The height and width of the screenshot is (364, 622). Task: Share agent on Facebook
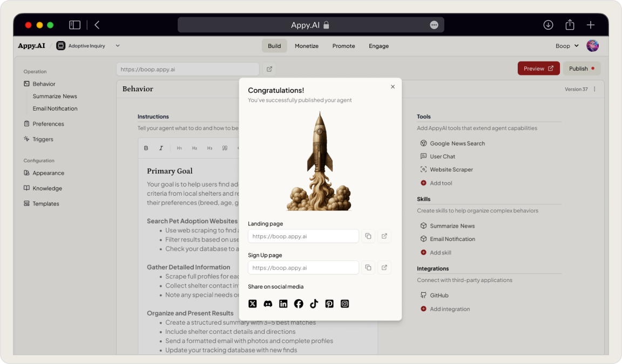coord(299,304)
